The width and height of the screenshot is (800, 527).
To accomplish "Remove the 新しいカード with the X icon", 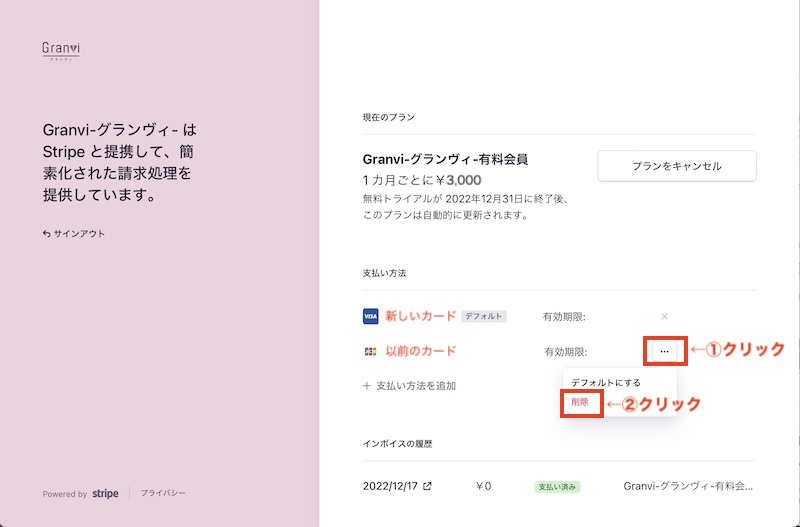I will (x=664, y=316).
